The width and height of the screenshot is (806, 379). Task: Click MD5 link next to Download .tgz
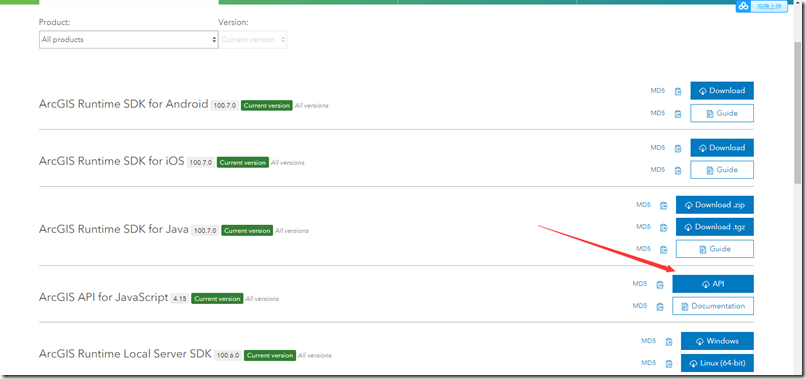point(643,226)
